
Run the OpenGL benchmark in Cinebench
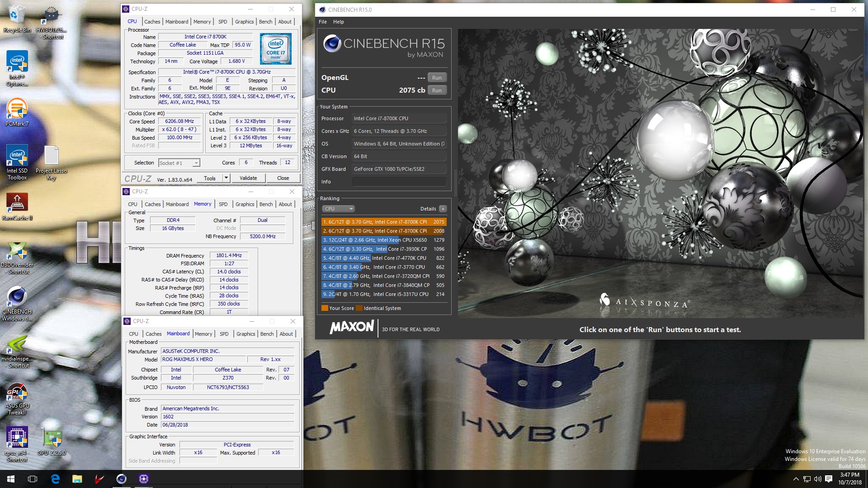pos(437,78)
